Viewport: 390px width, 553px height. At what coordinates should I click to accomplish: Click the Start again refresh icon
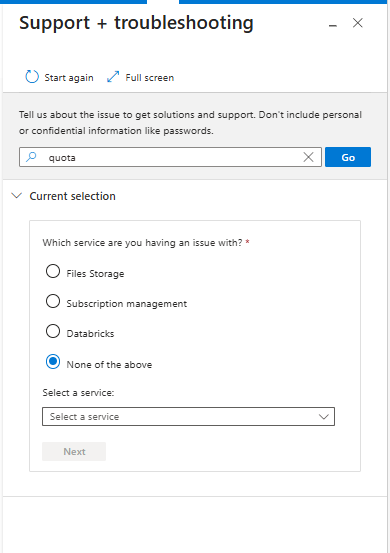[x=32, y=77]
